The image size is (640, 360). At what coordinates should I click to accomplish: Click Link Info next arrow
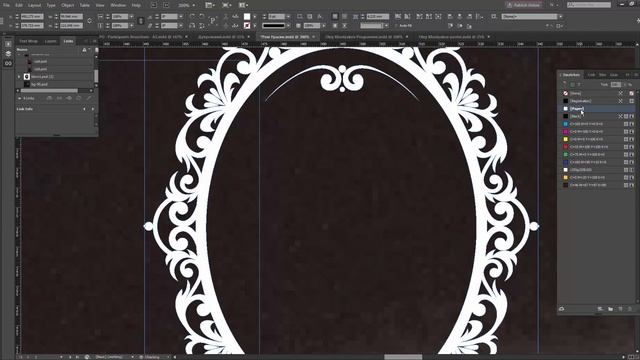coord(93,109)
